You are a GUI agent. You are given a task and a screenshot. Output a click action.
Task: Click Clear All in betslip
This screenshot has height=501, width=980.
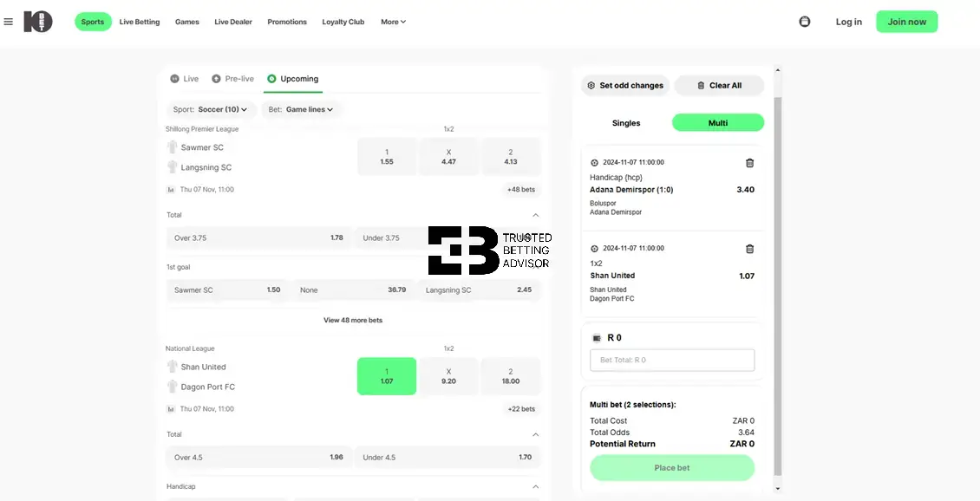click(x=719, y=86)
